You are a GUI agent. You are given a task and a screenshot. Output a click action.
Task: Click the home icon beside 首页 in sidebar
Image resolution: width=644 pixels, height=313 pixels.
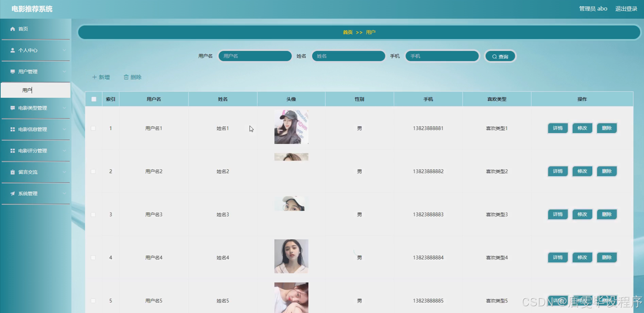point(13,29)
